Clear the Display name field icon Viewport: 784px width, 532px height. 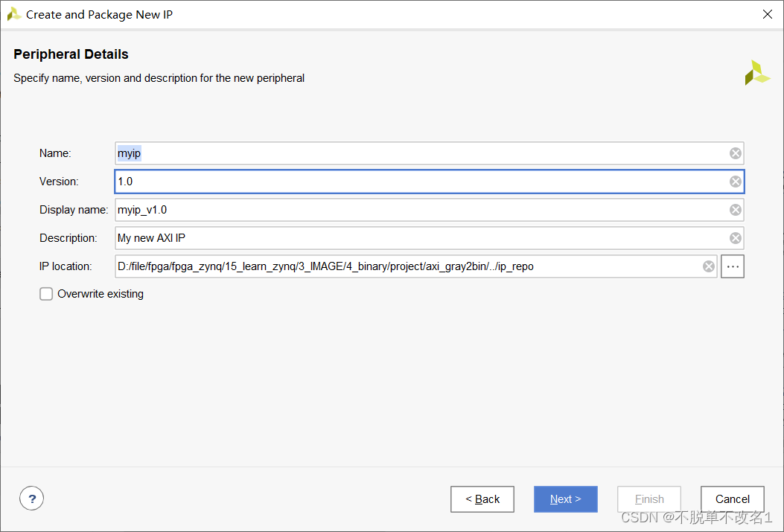(735, 210)
